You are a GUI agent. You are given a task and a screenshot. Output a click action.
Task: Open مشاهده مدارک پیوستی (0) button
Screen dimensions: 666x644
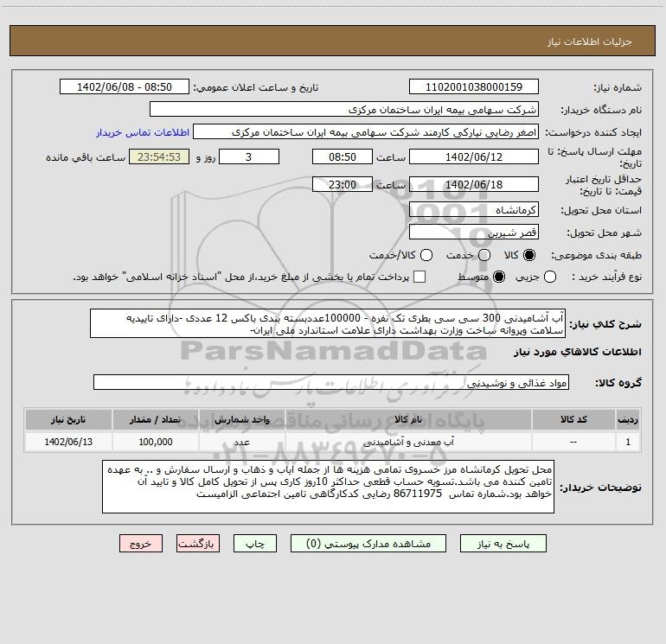pyautogui.click(x=368, y=544)
